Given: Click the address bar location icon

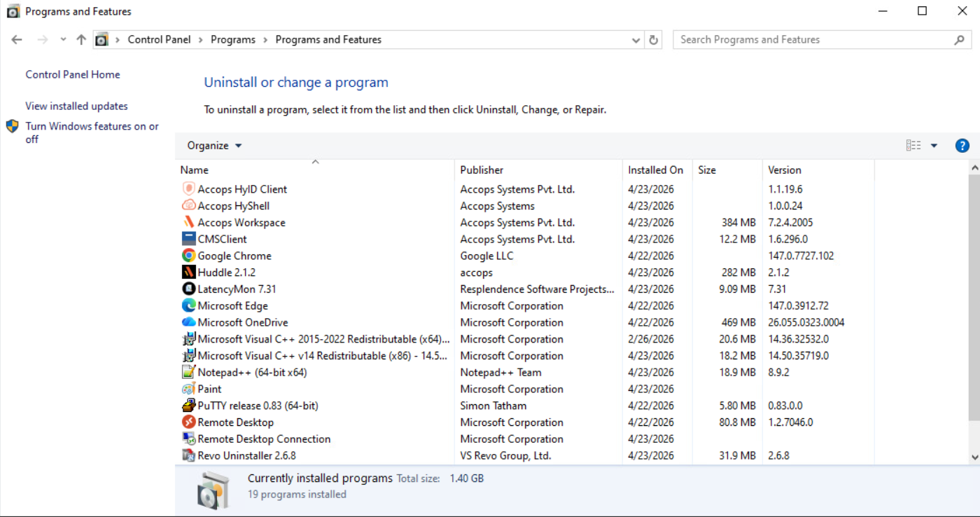Looking at the screenshot, I should [x=101, y=40].
